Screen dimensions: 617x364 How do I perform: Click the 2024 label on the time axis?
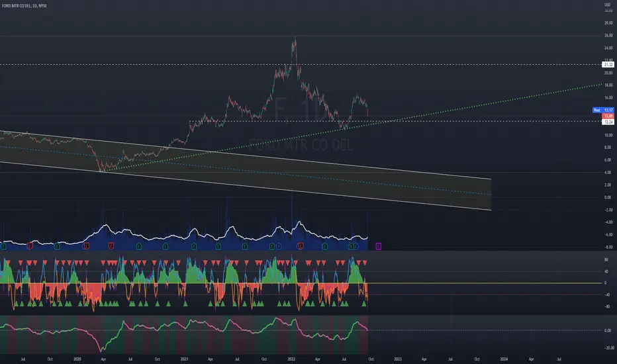pyautogui.click(x=504, y=359)
